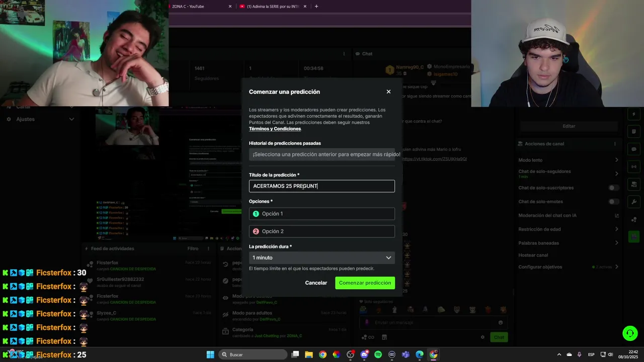644x362 pixels.
Task: Open Ajustes gear icon in sidebar
Action: tap(9, 119)
